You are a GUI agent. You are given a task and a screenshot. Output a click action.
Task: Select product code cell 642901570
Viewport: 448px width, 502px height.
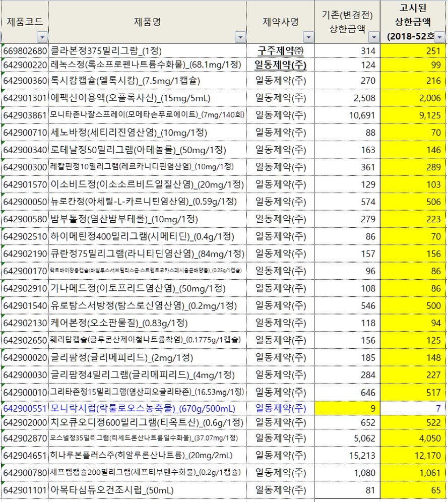pos(25,184)
